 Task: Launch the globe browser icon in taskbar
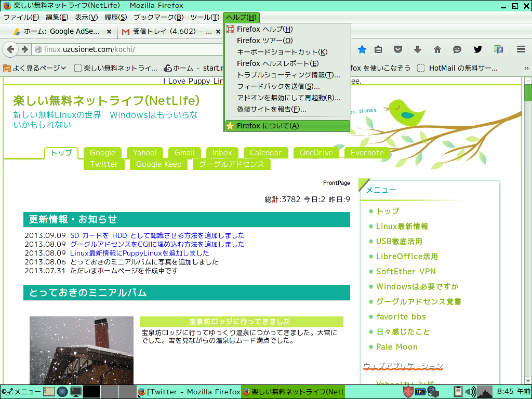pyautogui.click(x=62, y=392)
